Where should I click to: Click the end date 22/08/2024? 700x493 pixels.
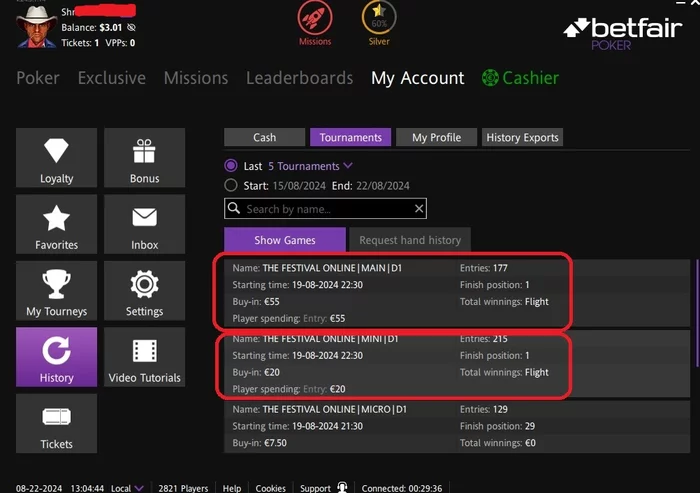click(383, 186)
